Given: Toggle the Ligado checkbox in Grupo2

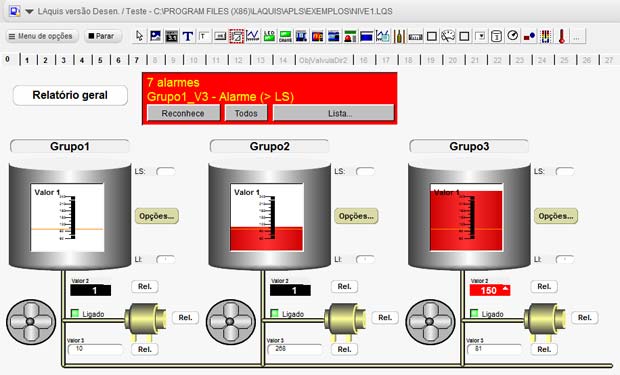Looking at the screenshot, I should tap(274, 313).
